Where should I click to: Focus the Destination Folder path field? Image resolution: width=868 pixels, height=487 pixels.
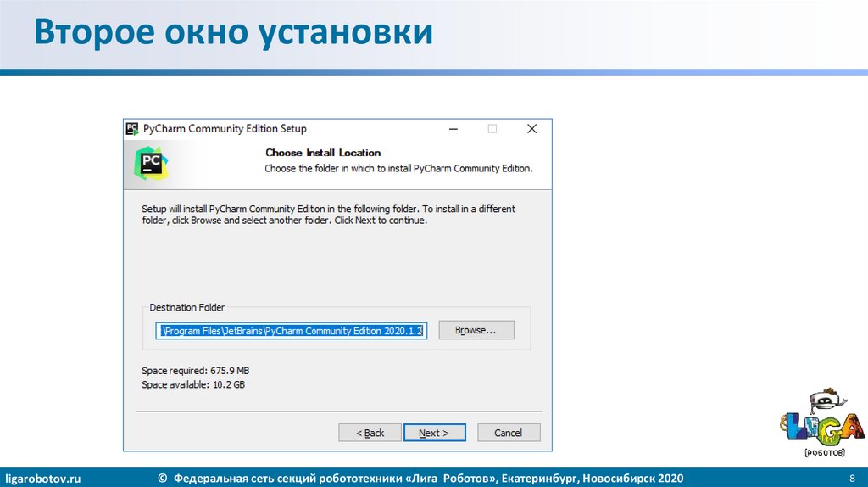pos(292,331)
